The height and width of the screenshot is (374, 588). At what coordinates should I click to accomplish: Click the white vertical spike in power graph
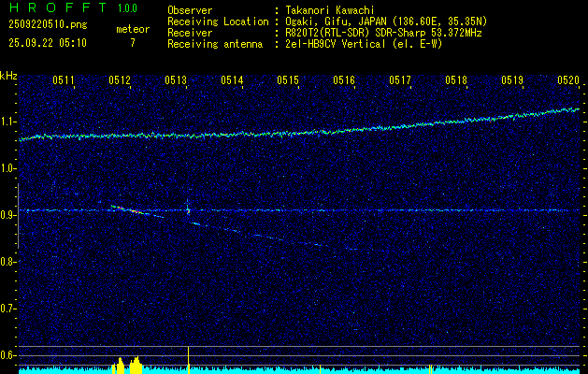(189, 356)
